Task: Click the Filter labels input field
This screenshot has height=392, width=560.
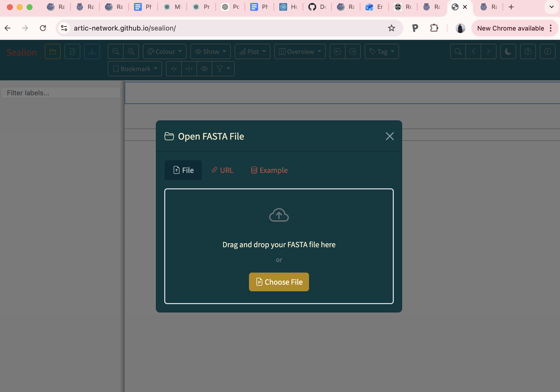Action: click(x=61, y=93)
